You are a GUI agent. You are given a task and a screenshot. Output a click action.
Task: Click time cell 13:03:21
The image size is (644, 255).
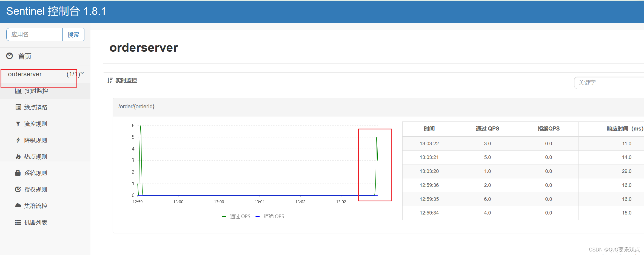click(x=429, y=157)
